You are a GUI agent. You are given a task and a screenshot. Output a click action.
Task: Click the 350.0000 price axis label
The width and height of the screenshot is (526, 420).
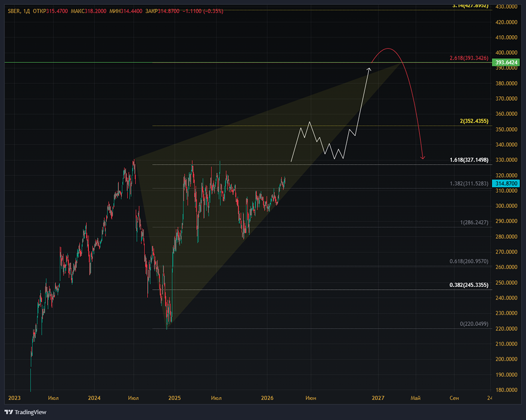click(x=506, y=129)
